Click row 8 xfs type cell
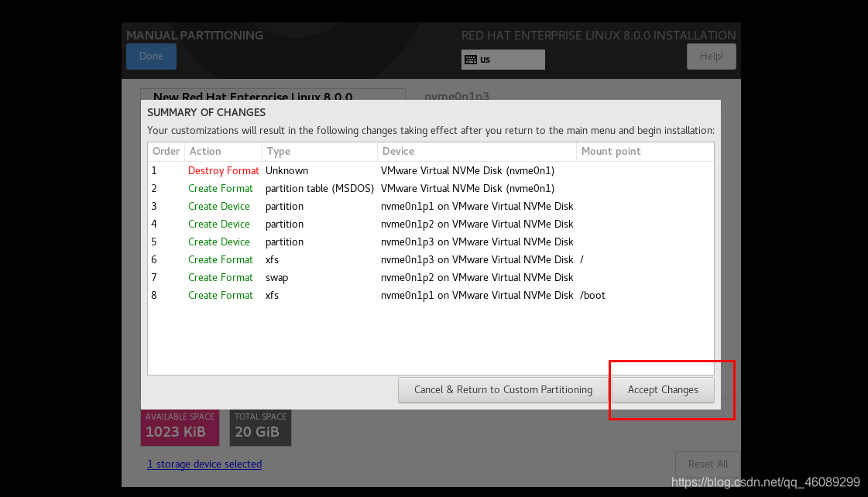 coord(272,295)
